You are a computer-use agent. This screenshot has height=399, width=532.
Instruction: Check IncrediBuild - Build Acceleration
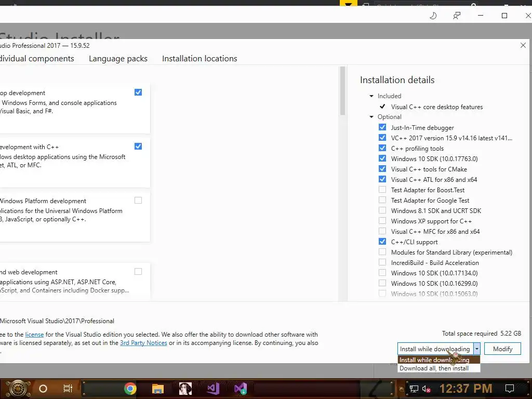pyautogui.click(x=382, y=262)
